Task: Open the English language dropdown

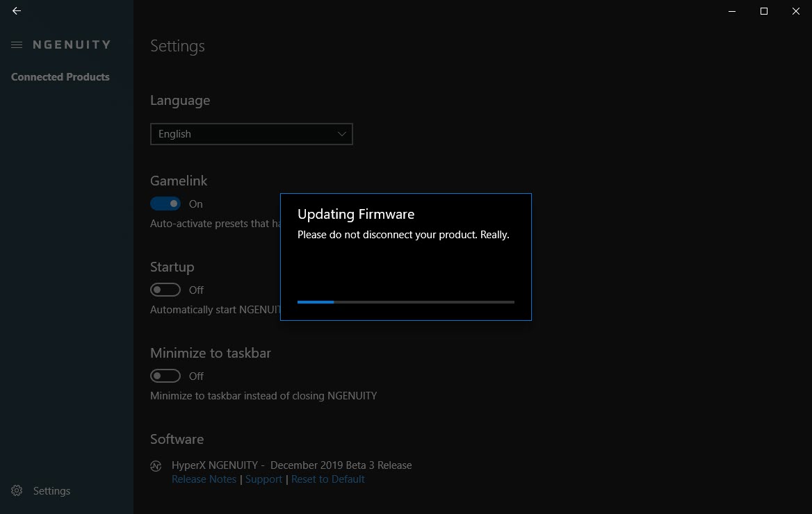Action: pyautogui.click(x=251, y=134)
